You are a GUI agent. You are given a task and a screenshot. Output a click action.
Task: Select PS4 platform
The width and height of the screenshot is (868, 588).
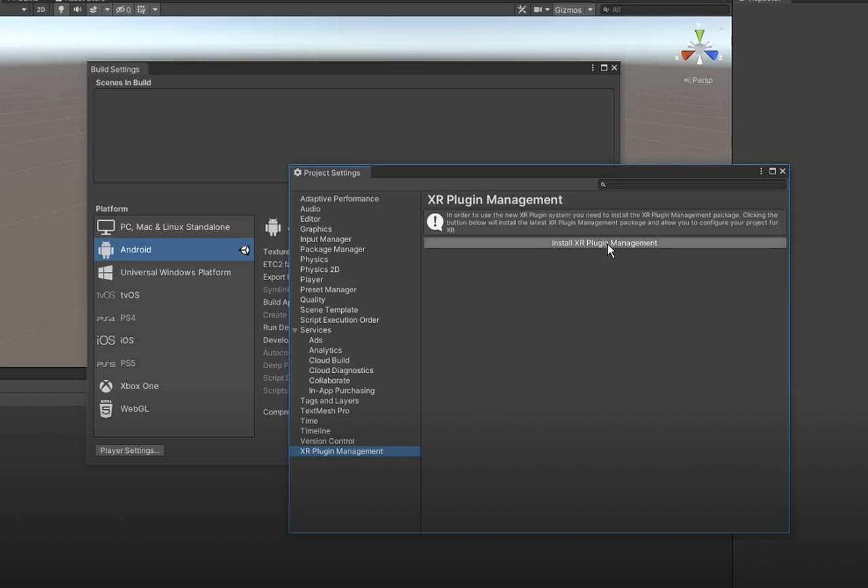174,318
